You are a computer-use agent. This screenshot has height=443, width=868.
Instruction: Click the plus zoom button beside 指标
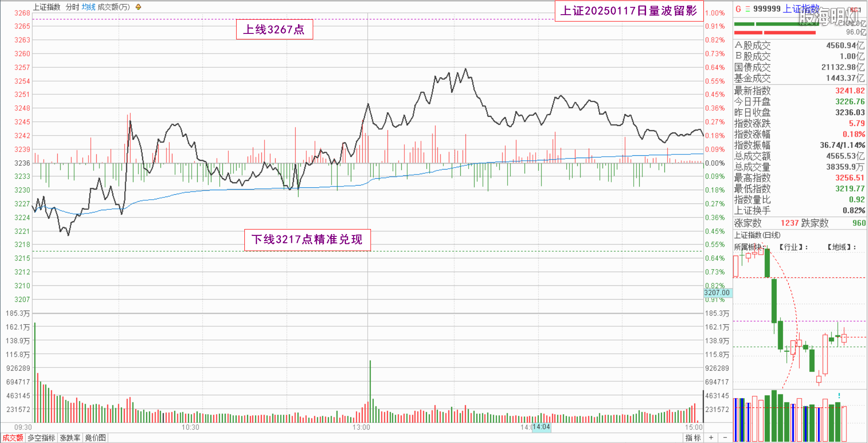pyautogui.click(x=711, y=438)
